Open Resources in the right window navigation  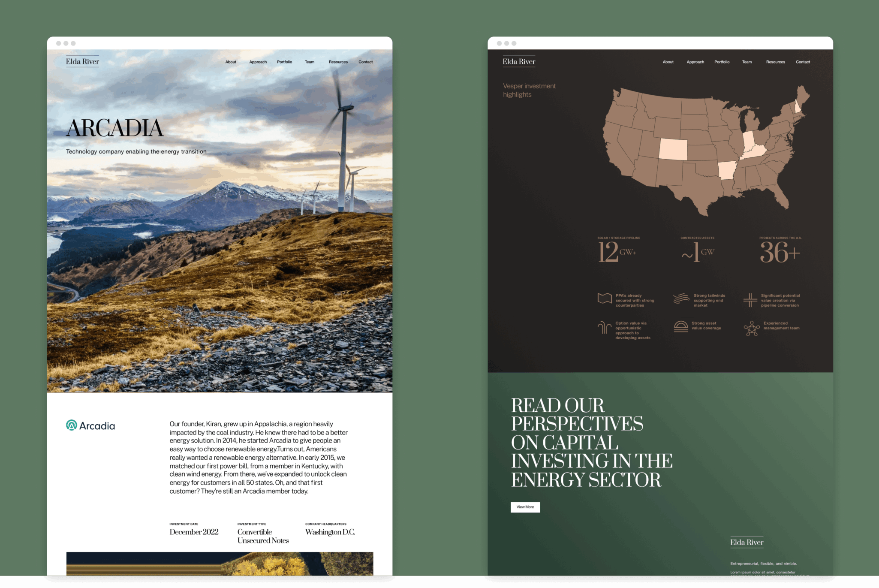775,62
